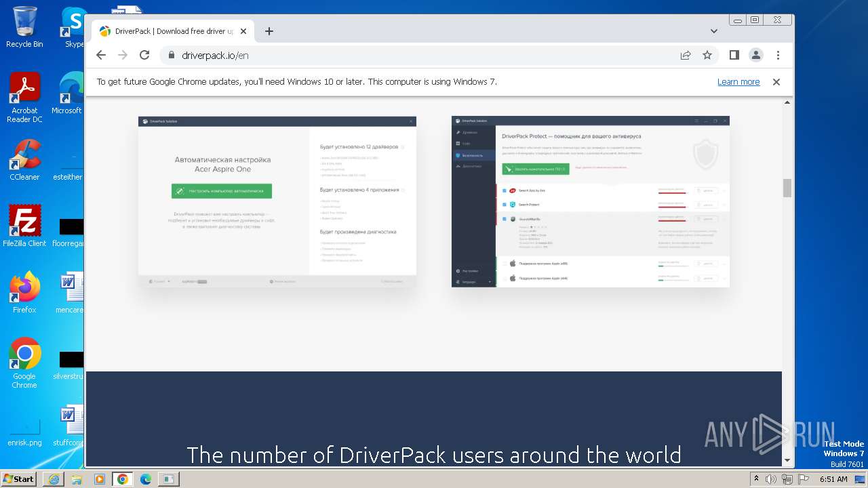Open Chrome's three-dot menu
Screen dimensions: 868x488
coord(778,56)
